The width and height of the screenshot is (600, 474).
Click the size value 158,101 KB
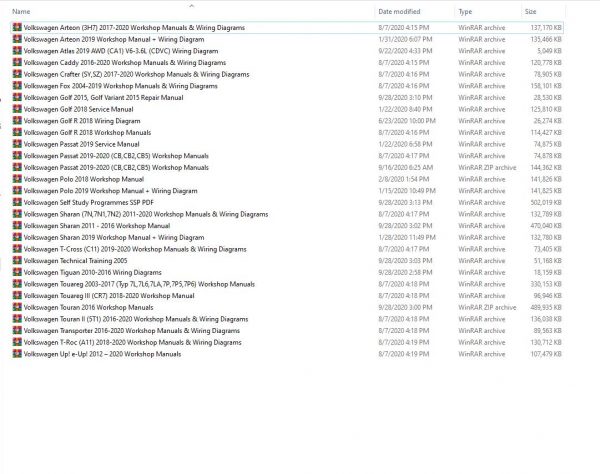tap(546, 86)
